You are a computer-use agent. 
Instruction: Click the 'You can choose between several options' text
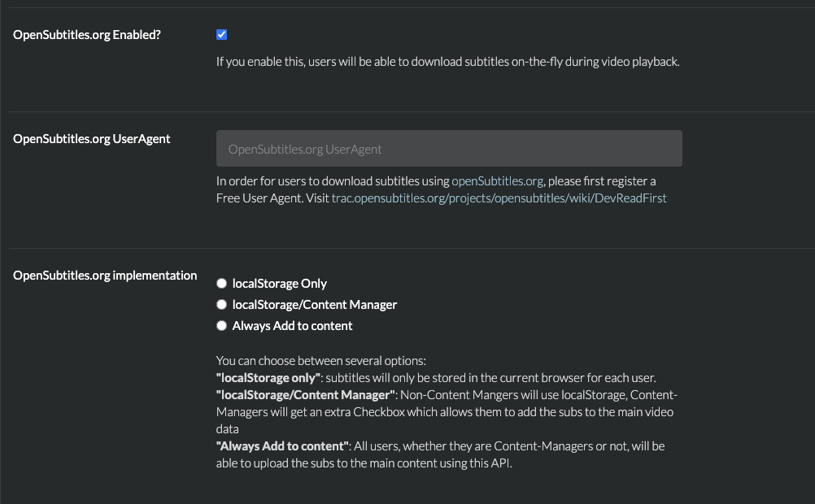point(321,360)
